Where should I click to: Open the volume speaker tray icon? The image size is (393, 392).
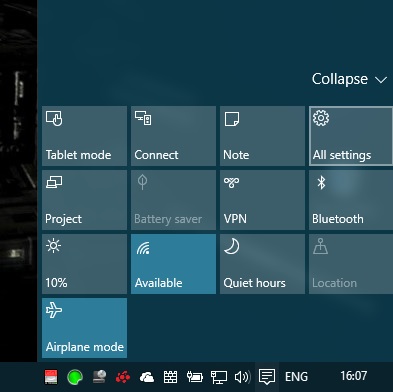click(242, 377)
